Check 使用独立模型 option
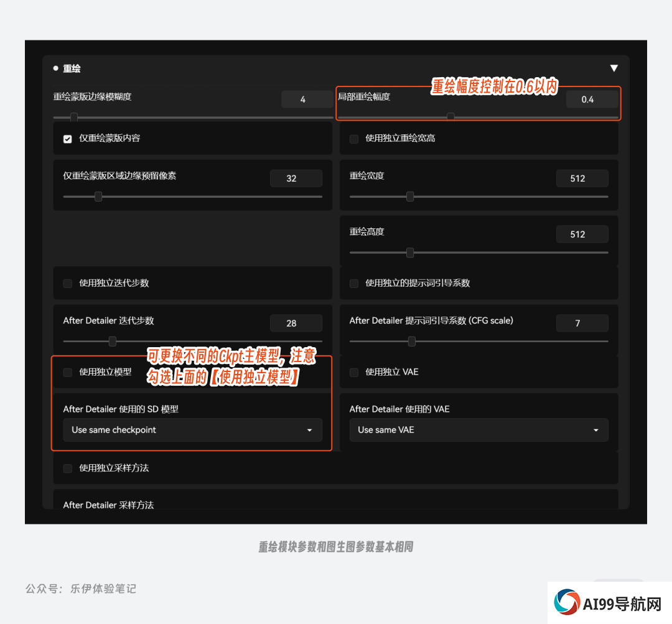This screenshot has width=672, height=624. click(x=68, y=372)
